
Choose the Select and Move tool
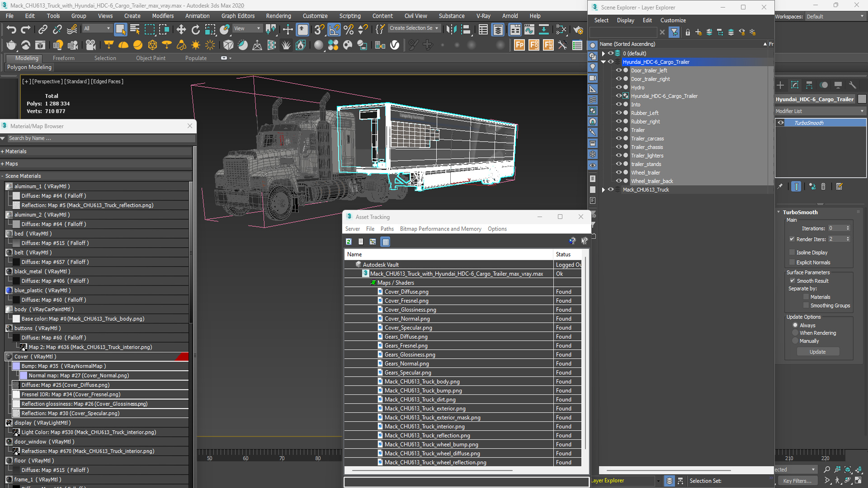pos(181,30)
